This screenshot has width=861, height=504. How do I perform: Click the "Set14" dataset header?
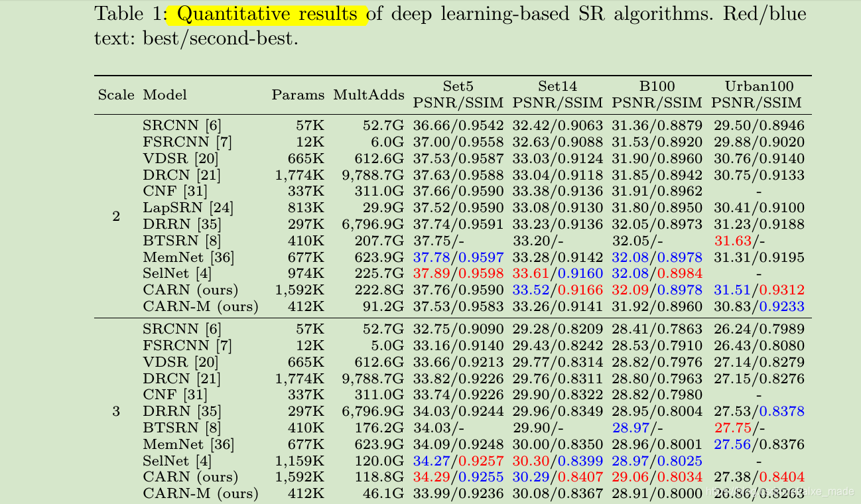click(x=558, y=86)
